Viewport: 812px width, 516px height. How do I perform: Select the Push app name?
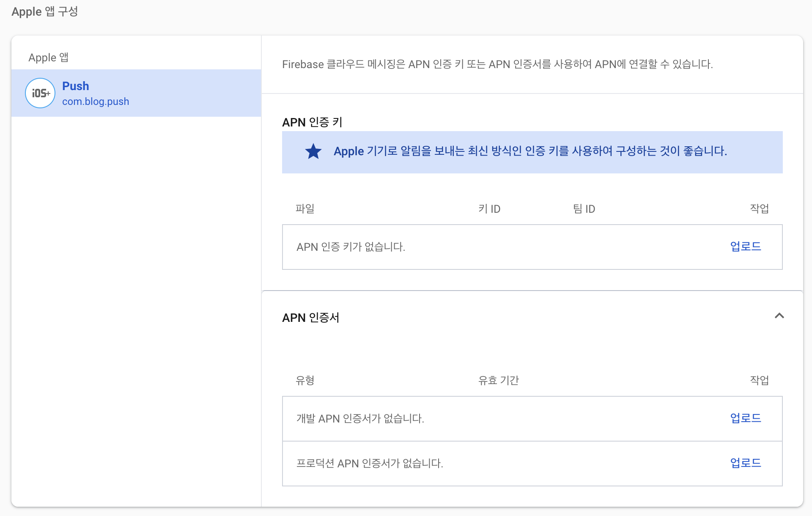[x=76, y=86]
